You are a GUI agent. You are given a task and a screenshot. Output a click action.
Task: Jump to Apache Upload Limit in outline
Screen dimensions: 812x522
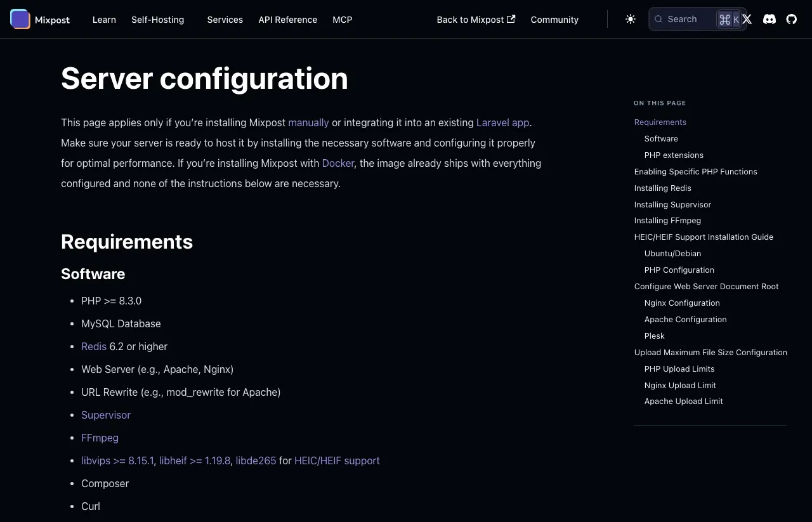tap(684, 401)
